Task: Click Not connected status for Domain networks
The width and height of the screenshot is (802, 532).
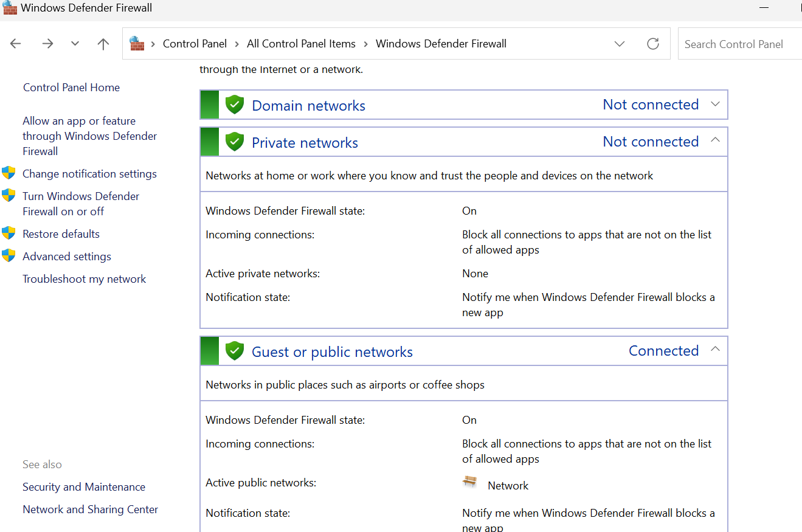Action: pyautogui.click(x=651, y=105)
